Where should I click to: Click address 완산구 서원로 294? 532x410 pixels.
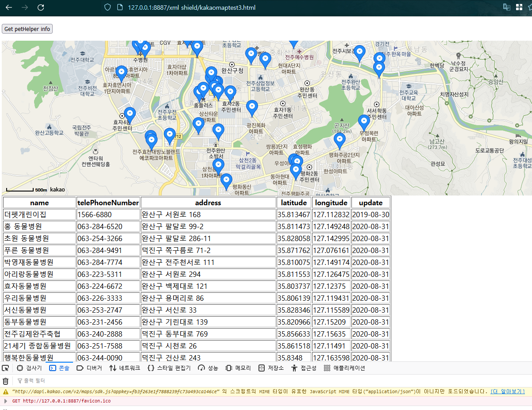pyautogui.click(x=208, y=274)
